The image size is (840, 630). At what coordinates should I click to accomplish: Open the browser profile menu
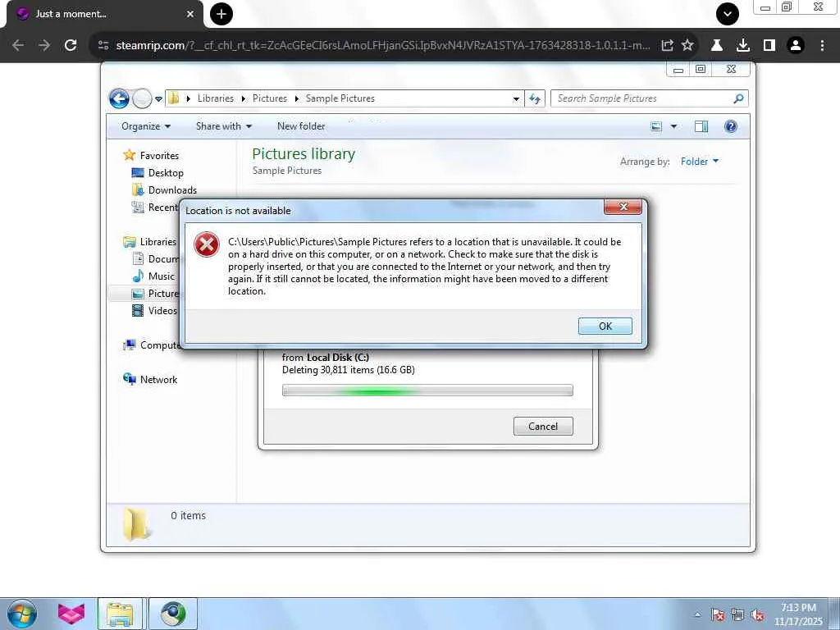point(796,46)
